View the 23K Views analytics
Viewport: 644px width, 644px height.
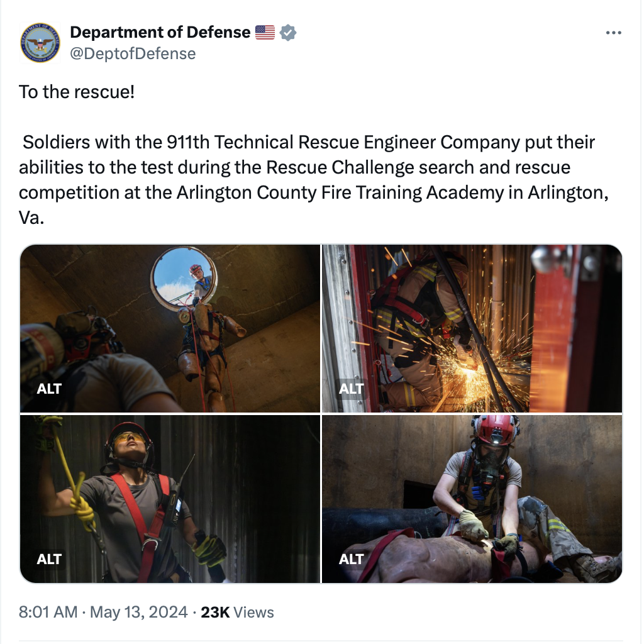coord(237,612)
